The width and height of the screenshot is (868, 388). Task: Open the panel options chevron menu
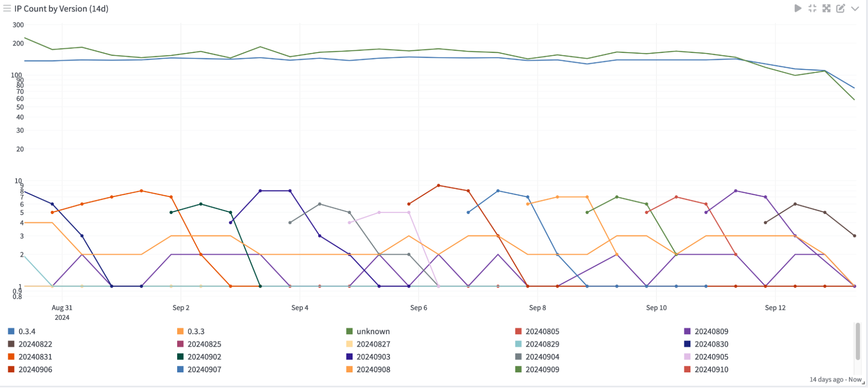855,9
